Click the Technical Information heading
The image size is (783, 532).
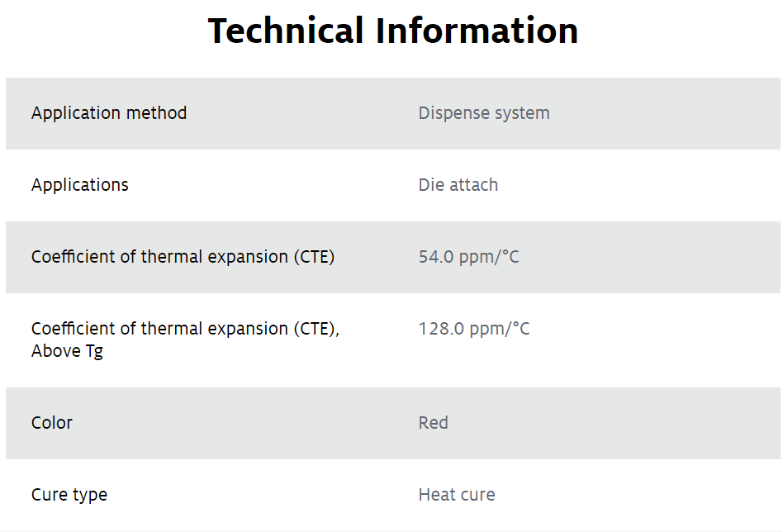pyautogui.click(x=393, y=31)
